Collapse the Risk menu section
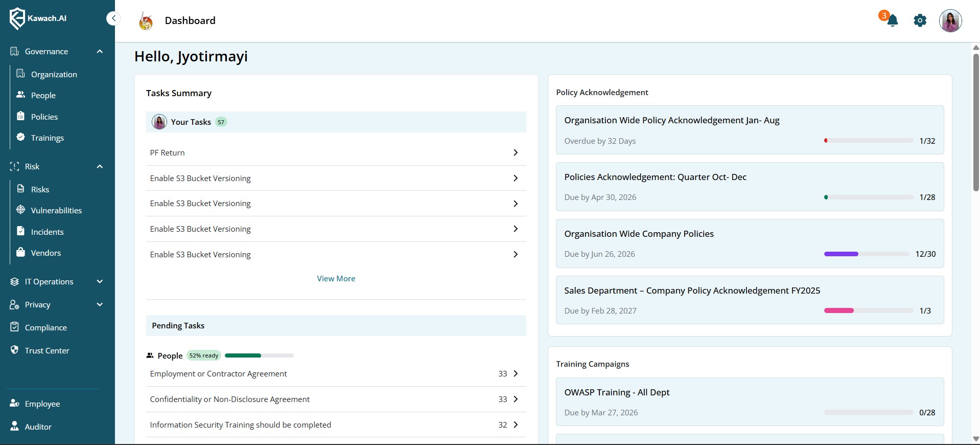 pos(100,167)
